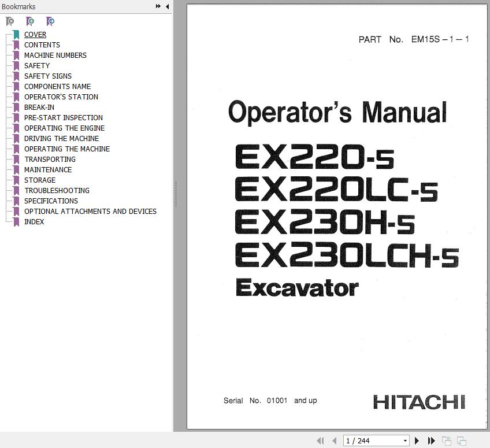Click the bookmark icon beside TRANSPORTING
This screenshot has width=490, height=448.
tap(16, 159)
